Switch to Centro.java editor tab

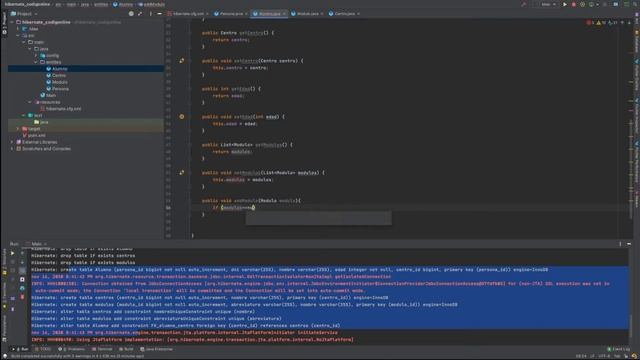coord(344,13)
